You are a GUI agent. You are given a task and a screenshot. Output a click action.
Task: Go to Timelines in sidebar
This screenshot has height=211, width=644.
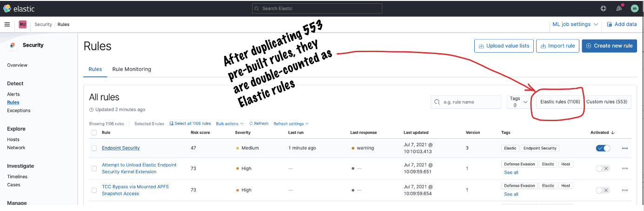pos(17,177)
